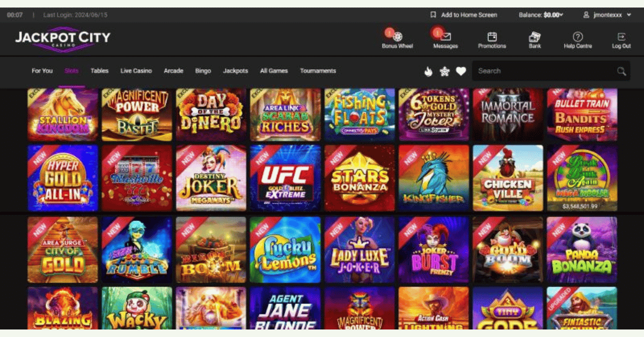The width and height of the screenshot is (644, 337).
Task: Click the search magnifier icon
Action: pos(621,71)
